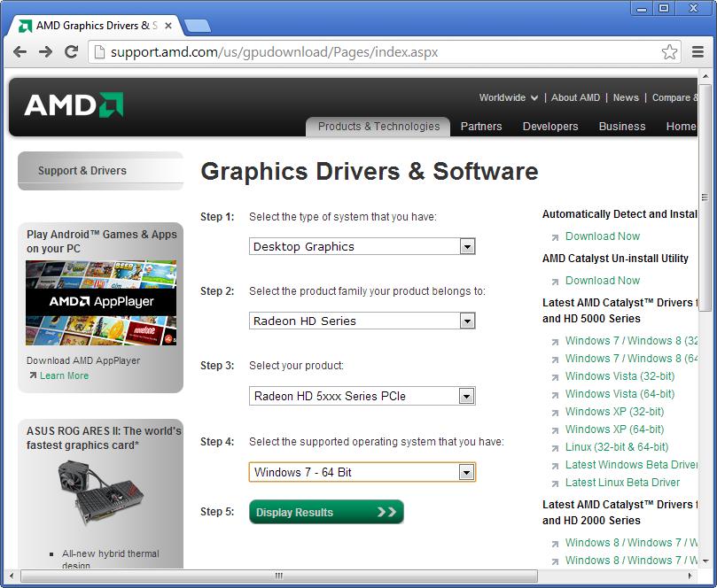Open the Partners navigation tab
Viewport: 717px width, 588px height.
(x=481, y=127)
